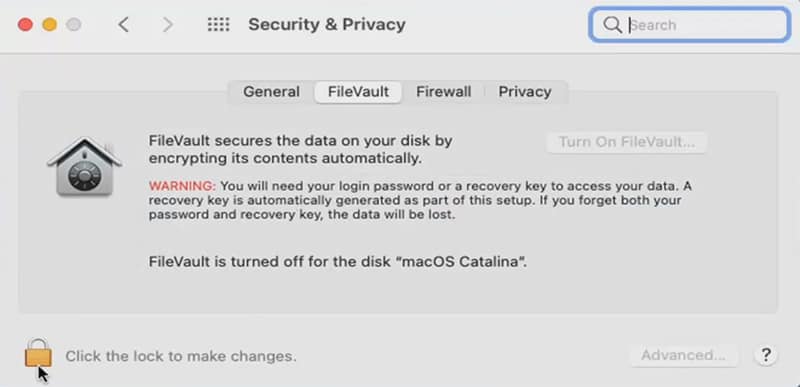Switch to the General tab
Viewport: 800px width, 387px height.
(271, 92)
